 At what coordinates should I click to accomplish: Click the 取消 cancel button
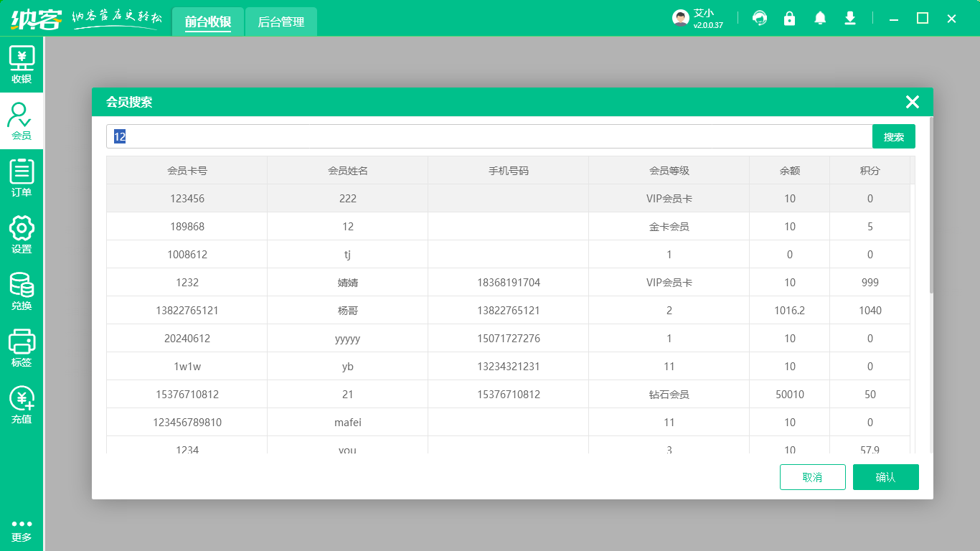pyautogui.click(x=812, y=477)
